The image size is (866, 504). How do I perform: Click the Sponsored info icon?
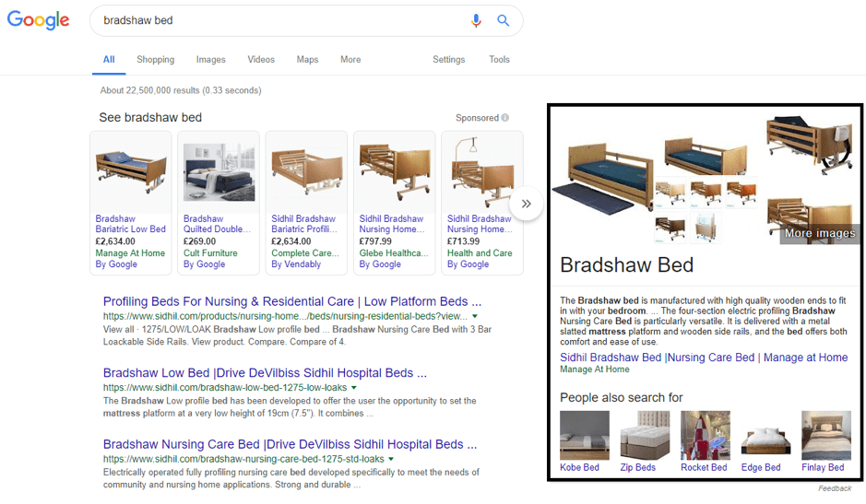[x=505, y=118]
